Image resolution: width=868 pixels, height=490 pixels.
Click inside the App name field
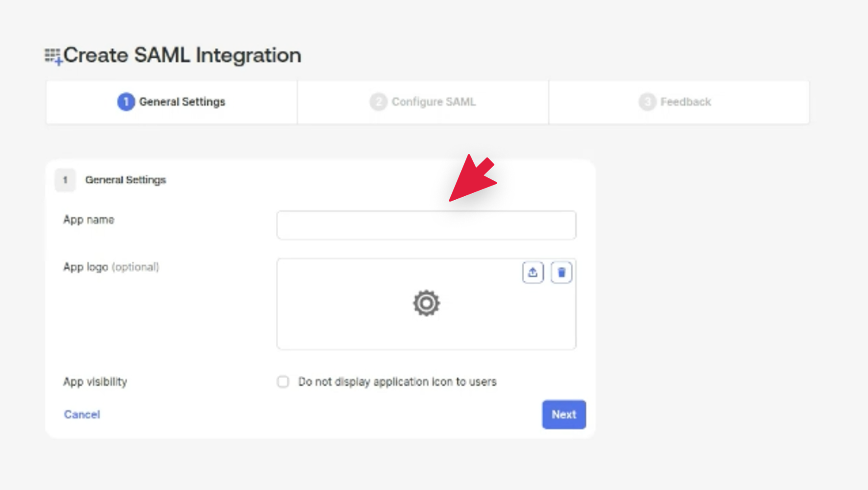pyautogui.click(x=426, y=225)
